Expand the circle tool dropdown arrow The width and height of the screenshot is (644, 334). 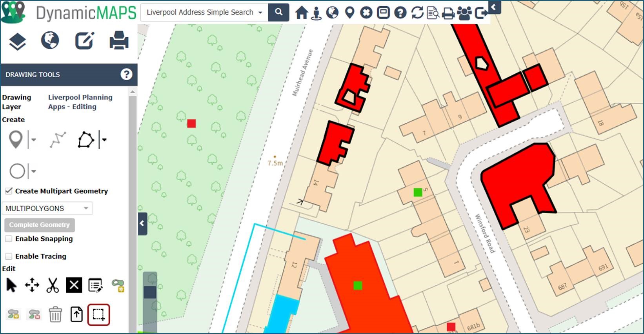pos(34,171)
